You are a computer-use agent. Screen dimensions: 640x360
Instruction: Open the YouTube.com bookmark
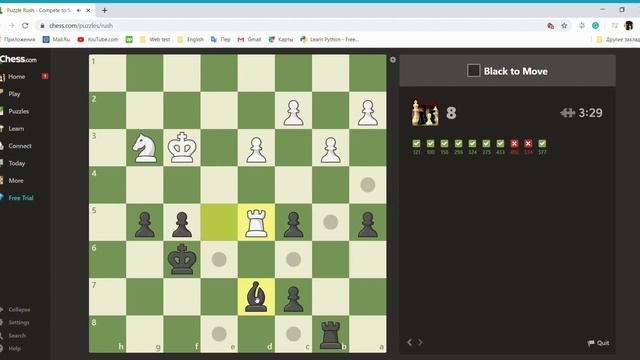click(98, 40)
